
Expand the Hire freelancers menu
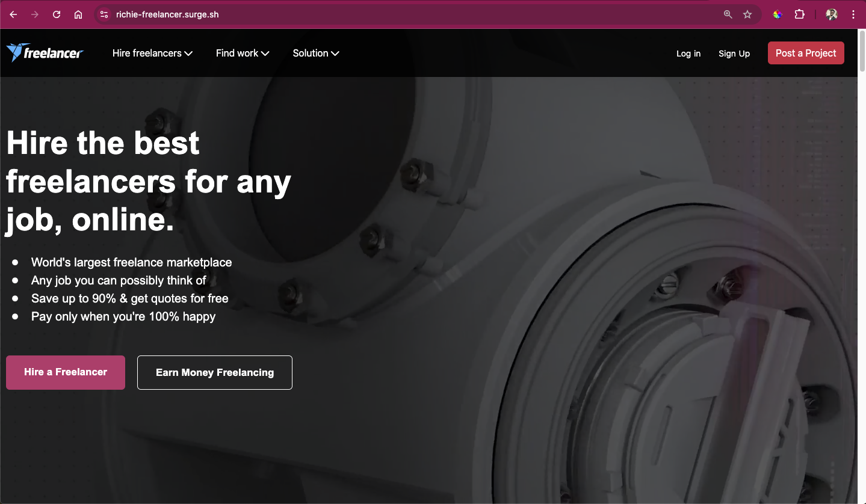pos(152,53)
